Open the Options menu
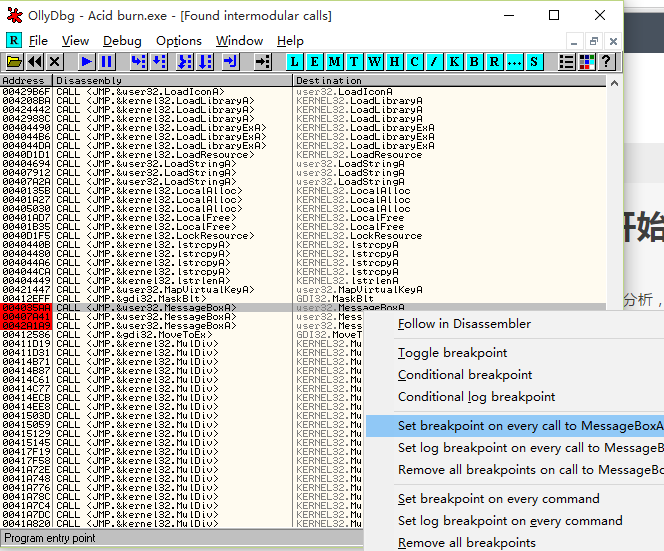Image resolution: width=664 pixels, height=551 pixels. pos(179,41)
